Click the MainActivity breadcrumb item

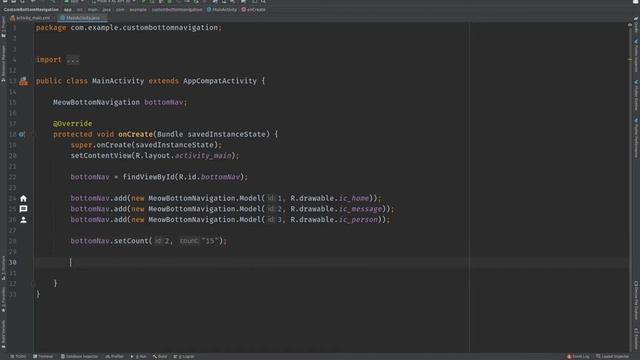click(222, 9)
